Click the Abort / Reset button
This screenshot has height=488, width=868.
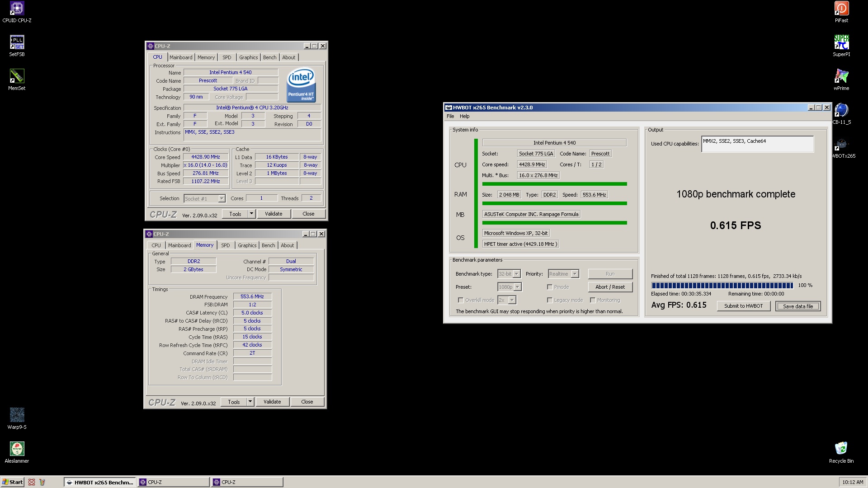(x=610, y=287)
